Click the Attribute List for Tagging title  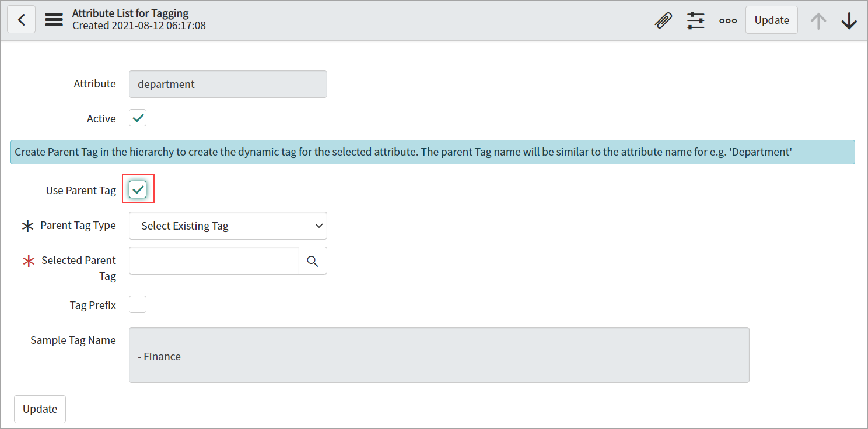point(130,13)
